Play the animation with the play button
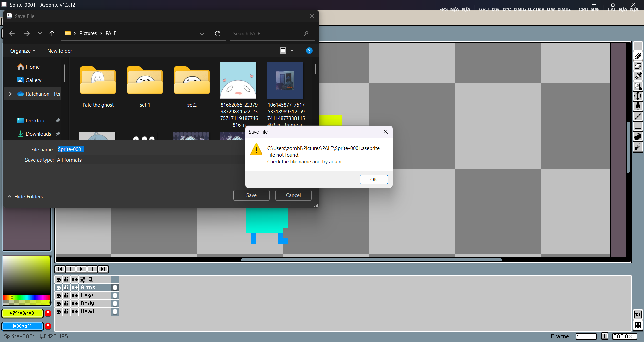 (82, 269)
